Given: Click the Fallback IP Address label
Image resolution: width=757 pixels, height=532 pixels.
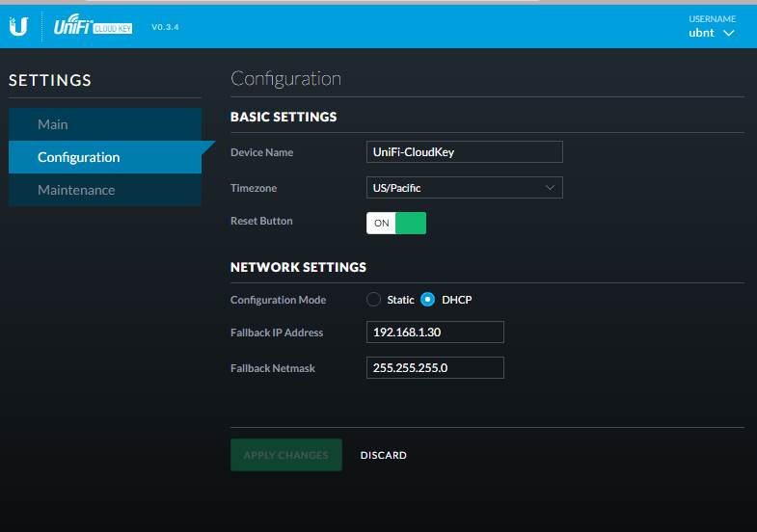Looking at the screenshot, I should 277,332.
